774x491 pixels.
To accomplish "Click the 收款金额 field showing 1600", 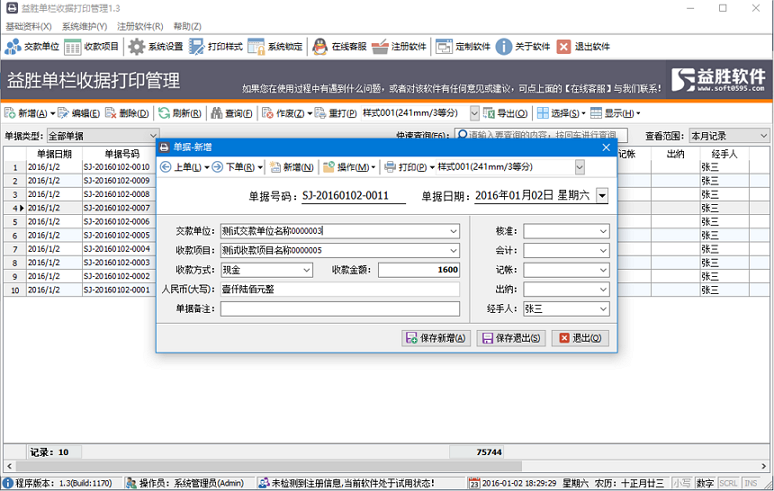I will click(419, 270).
